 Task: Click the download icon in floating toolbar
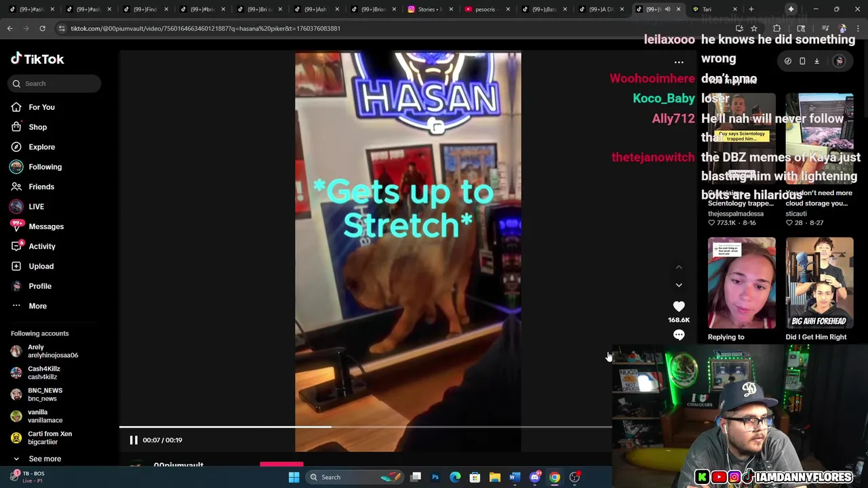(x=817, y=61)
